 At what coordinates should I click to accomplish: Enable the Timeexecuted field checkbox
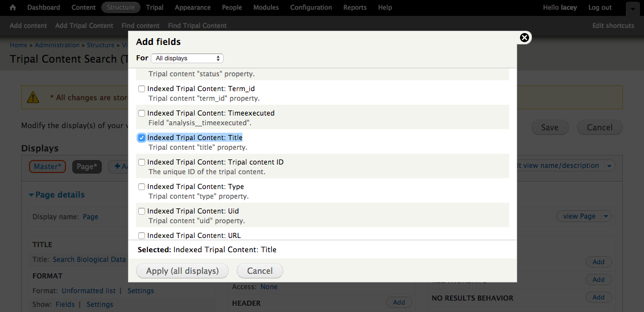click(142, 113)
